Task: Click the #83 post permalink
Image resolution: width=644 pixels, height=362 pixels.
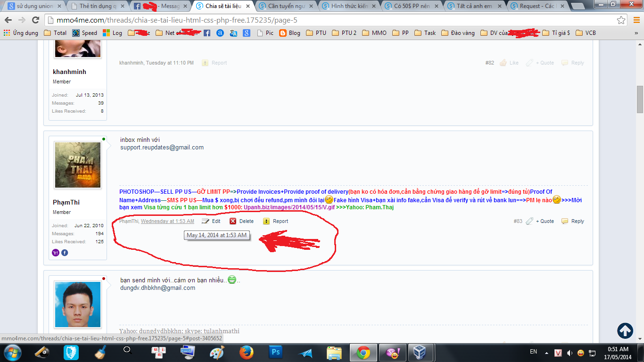Action: tap(518, 221)
